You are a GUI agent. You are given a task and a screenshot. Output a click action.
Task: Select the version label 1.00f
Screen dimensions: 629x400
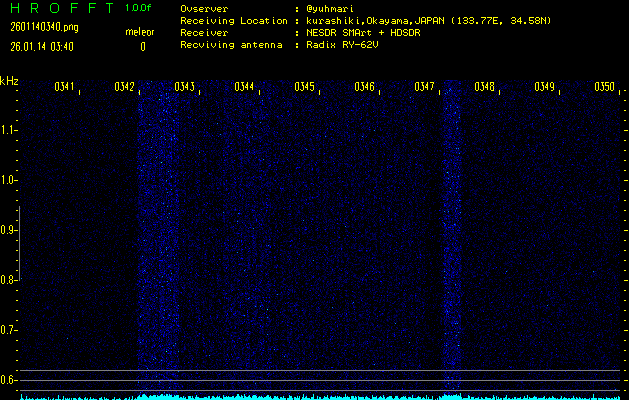pyautogui.click(x=138, y=8)
